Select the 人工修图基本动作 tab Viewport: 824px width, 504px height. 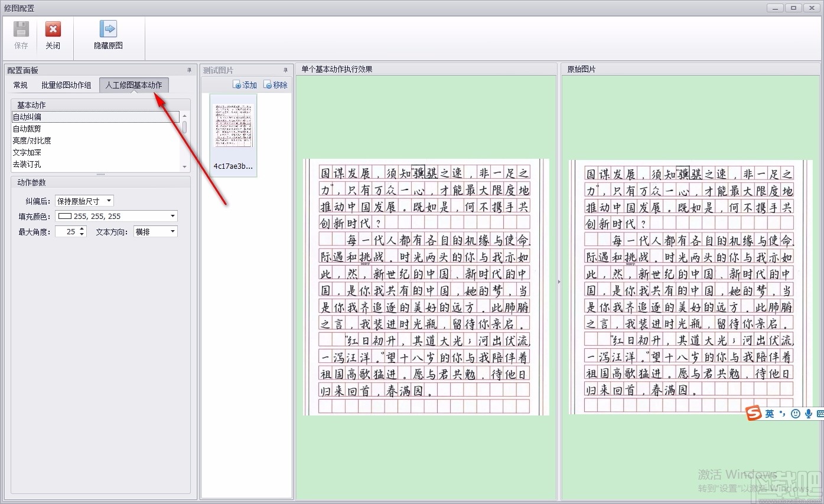point(134,85)
